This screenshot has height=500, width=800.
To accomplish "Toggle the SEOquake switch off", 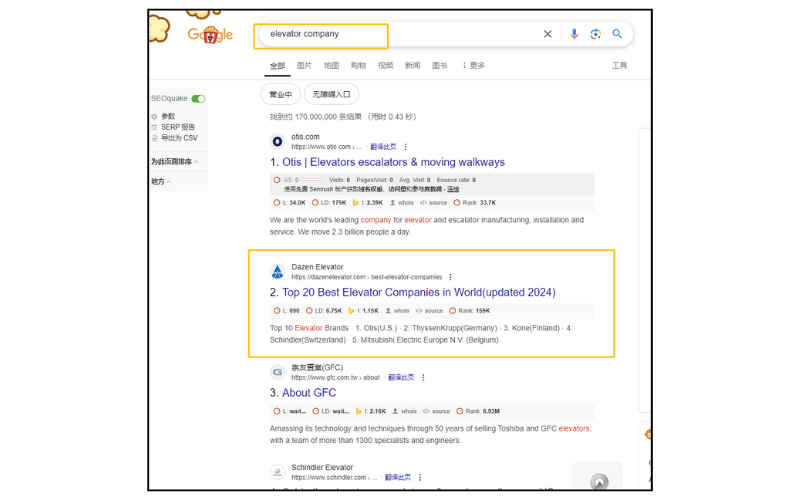I will coord(198,98).
